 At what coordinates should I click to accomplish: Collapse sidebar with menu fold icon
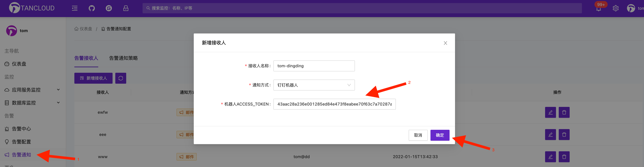point(75,8)
